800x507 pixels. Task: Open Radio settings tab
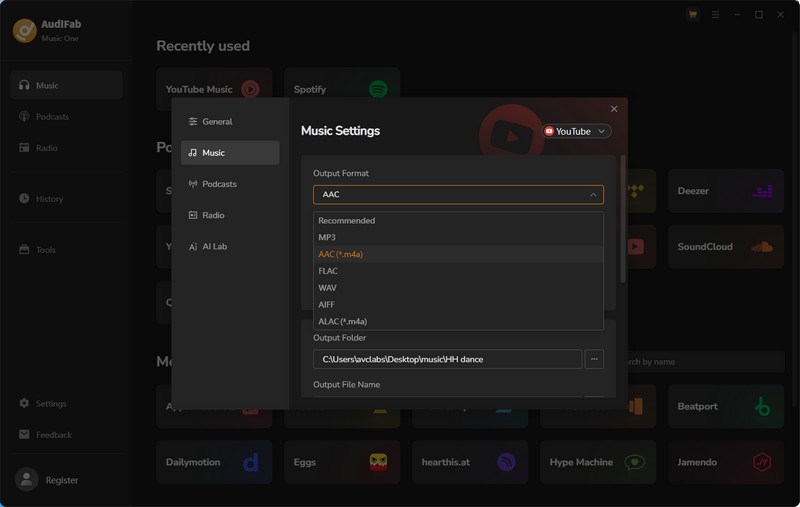230,215
